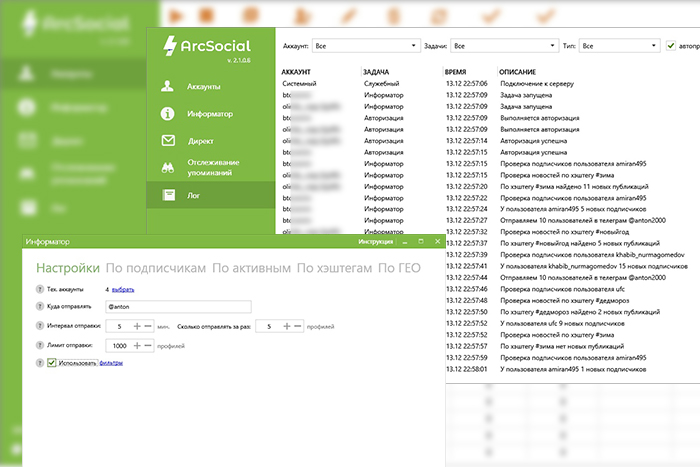The width and height of the screenshot is (700, 467).
Task: Click help icon beside Тех. аккаунты
Action: [39, 288]
